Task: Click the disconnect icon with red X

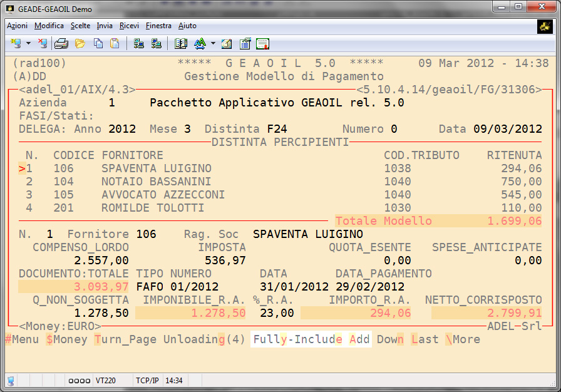Action: coord(42,44)
